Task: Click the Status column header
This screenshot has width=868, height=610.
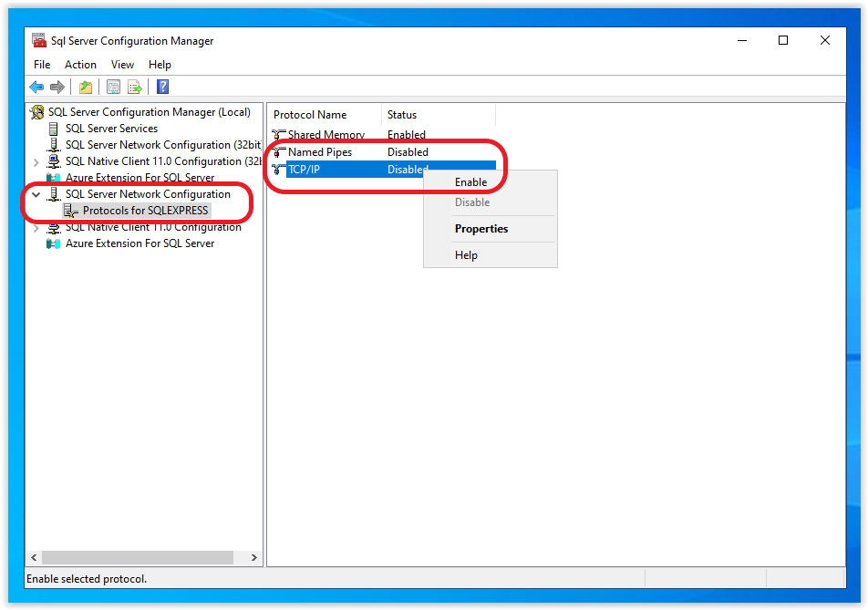Action: pos(439,115)
